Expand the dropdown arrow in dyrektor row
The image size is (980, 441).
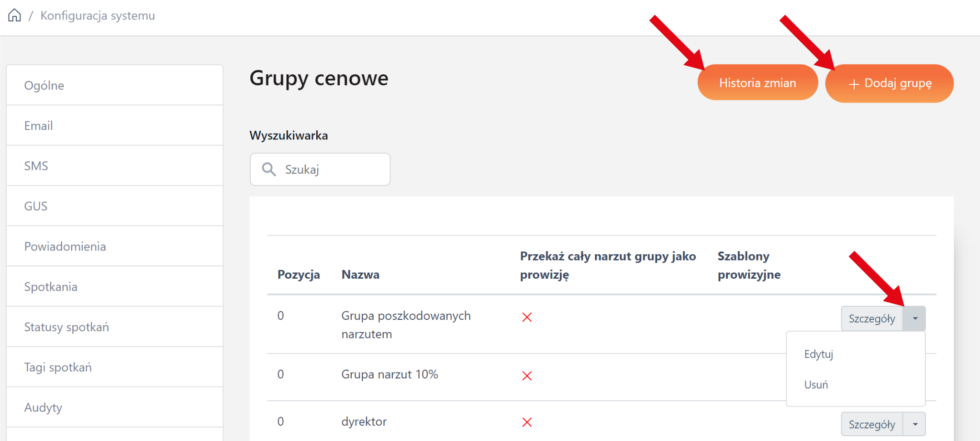coord(914,424)
